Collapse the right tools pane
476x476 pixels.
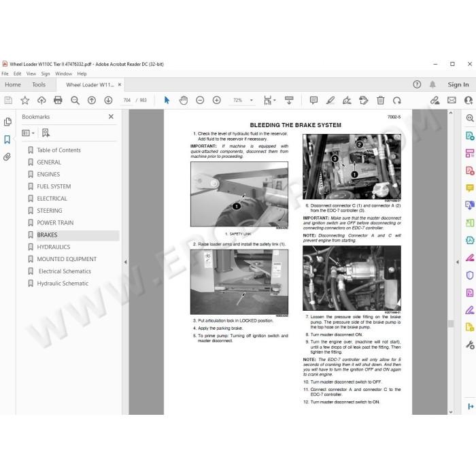(x=458, y=262)
